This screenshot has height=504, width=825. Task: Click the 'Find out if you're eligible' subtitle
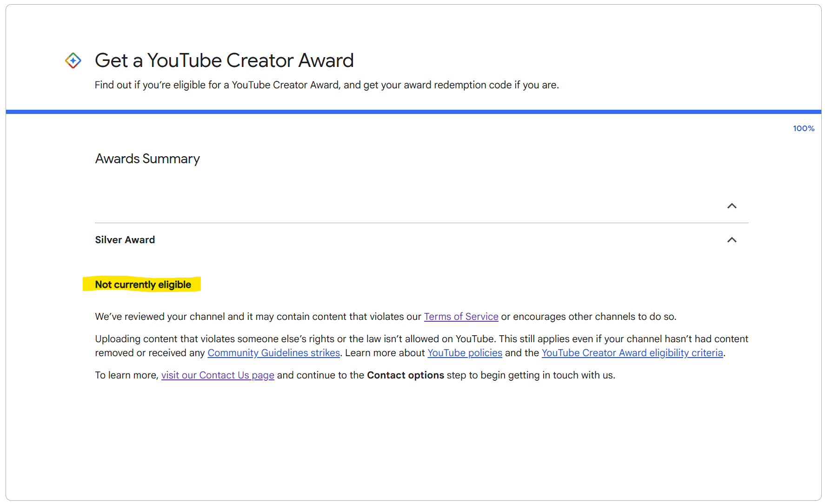(x=327, y=85)
